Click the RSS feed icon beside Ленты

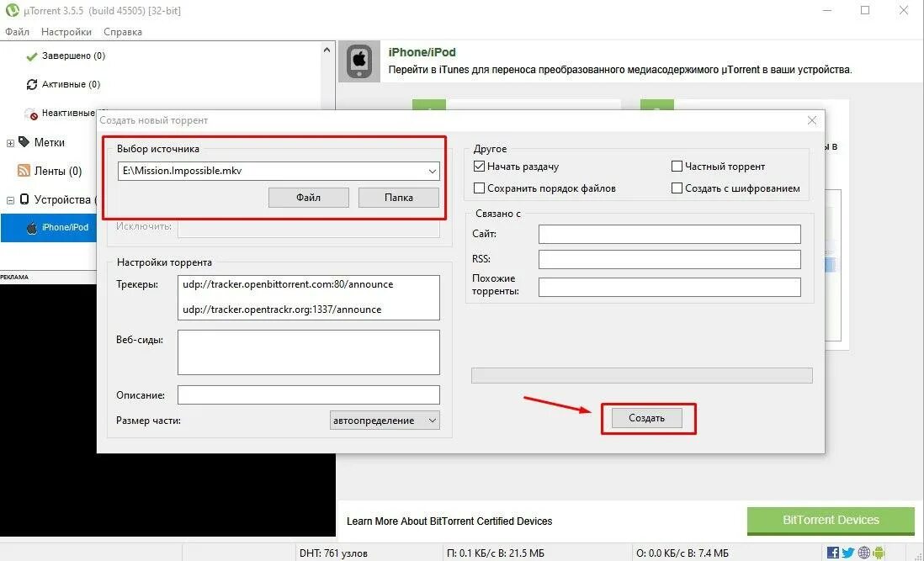click(x=24, y=171)
